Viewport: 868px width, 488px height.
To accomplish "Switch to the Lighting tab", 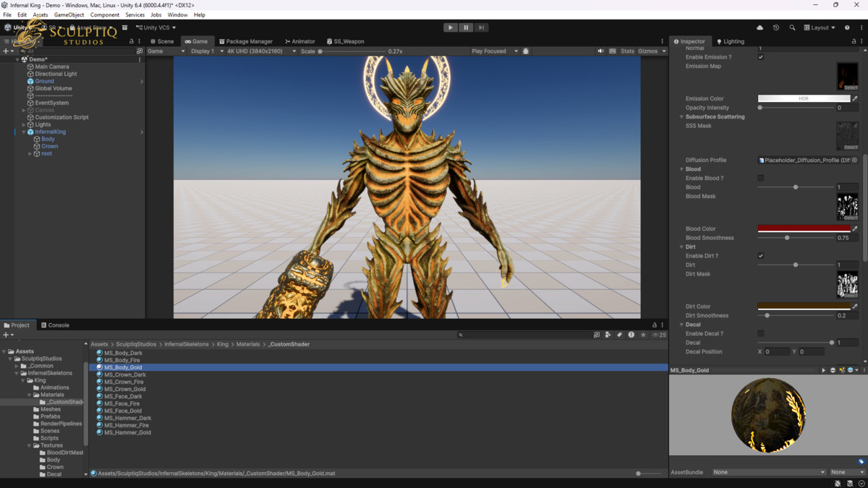I will [x=729, y=41].
